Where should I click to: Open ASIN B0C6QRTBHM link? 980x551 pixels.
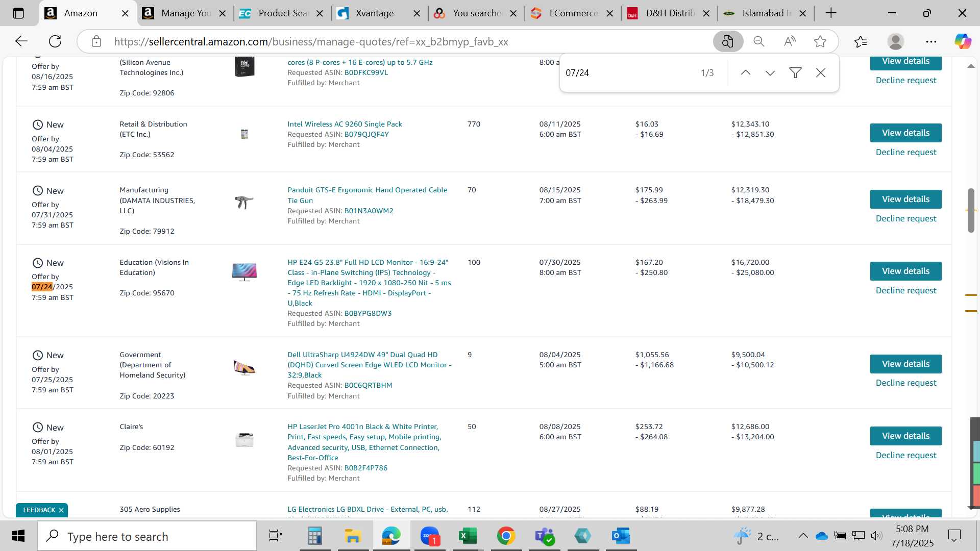[x=368, y=385]
